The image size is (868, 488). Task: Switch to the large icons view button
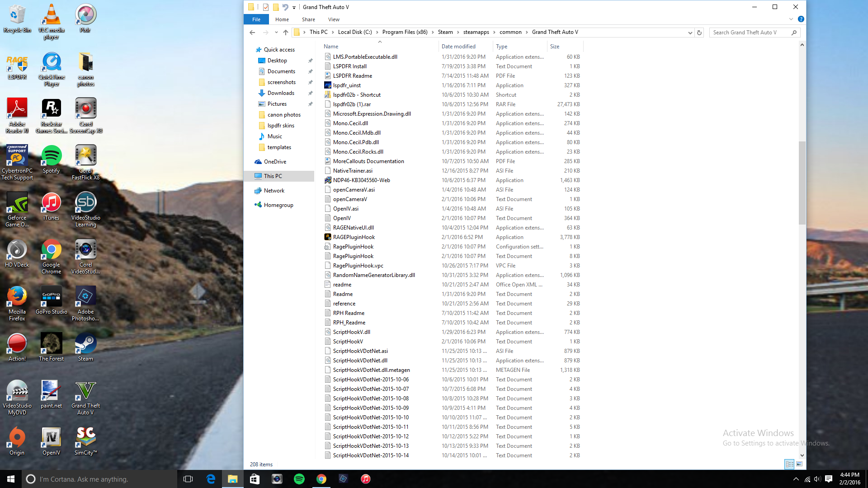(x=799, y=464)
